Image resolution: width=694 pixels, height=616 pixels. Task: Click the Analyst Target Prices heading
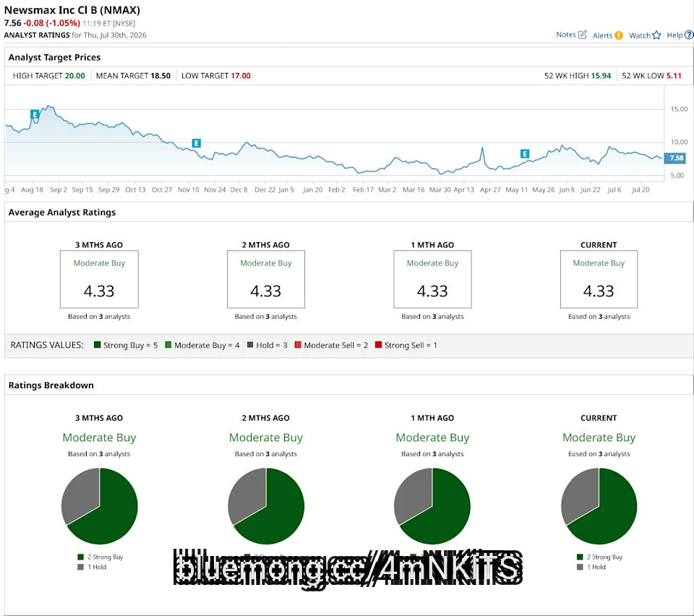(x=54, y=57)
